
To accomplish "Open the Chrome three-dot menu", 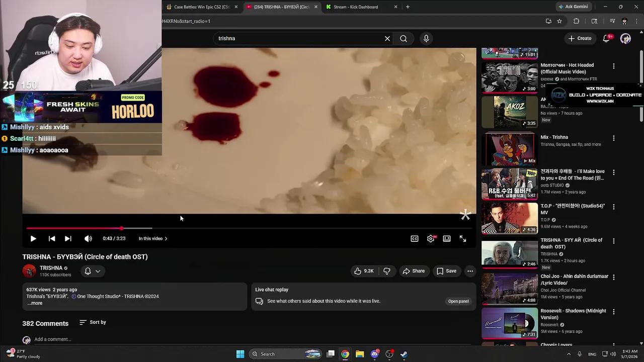I will point(636,21).
